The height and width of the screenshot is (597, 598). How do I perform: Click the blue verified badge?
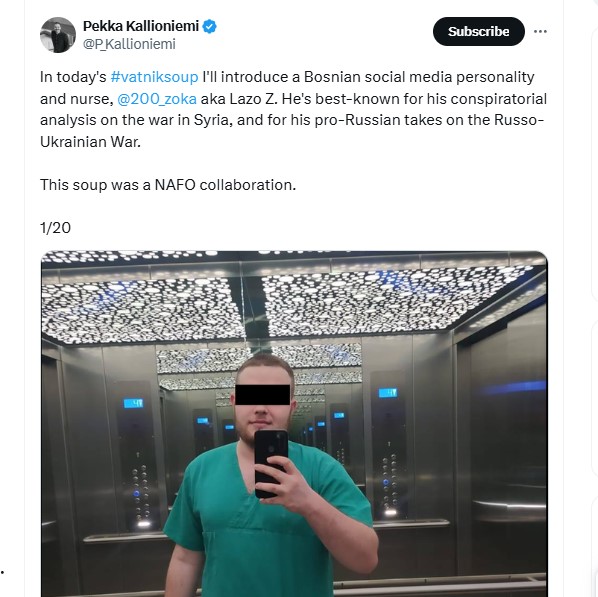pos(209,27)
